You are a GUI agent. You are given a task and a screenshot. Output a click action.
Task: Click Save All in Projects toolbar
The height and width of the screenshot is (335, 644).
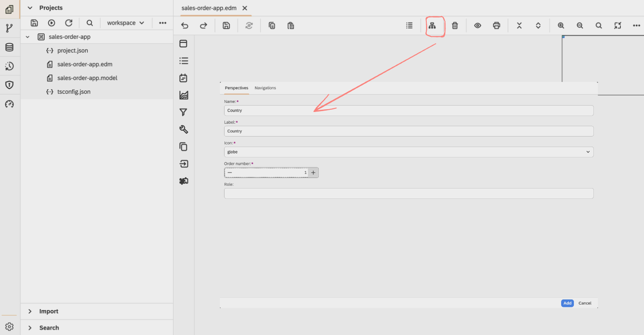34,23
